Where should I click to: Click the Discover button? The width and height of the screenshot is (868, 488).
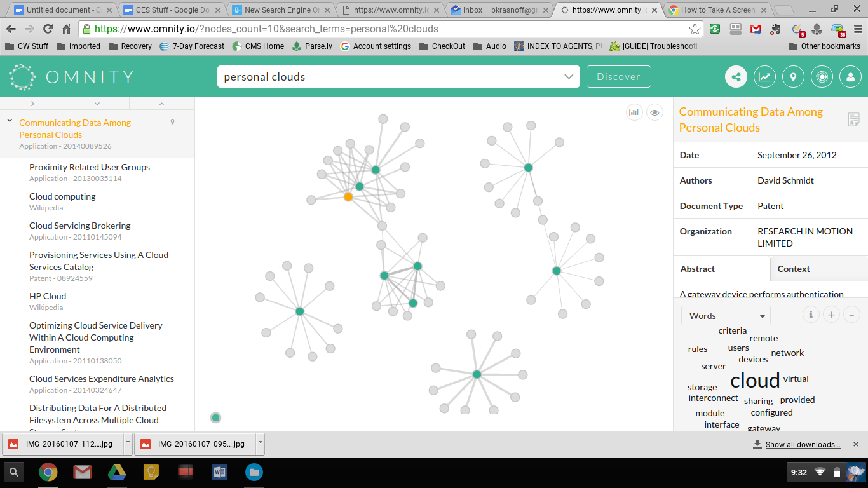tap(618, 77)
